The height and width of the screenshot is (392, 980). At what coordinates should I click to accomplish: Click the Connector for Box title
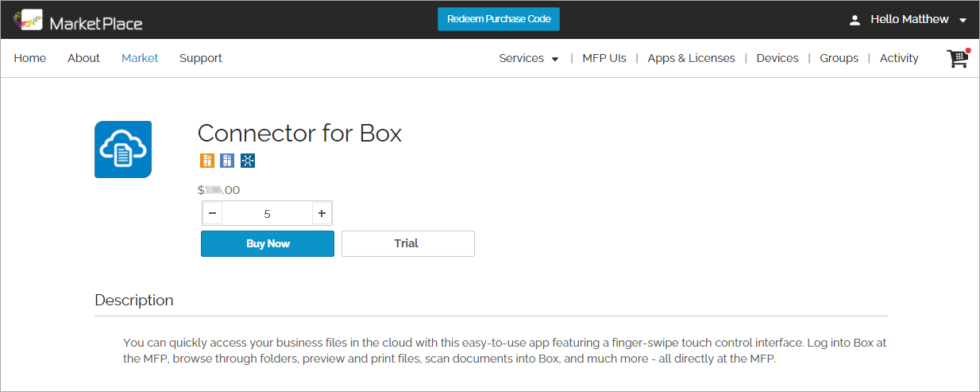point(299,133)
